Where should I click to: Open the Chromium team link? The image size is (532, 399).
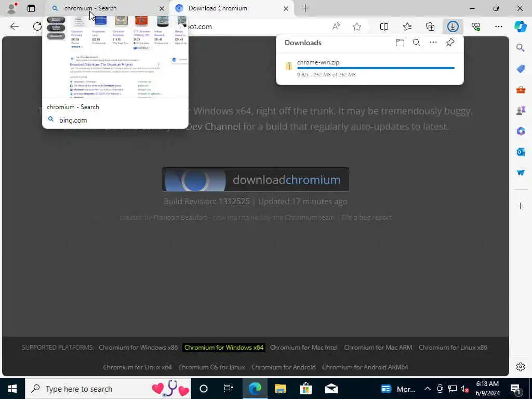tap(310, 218)
